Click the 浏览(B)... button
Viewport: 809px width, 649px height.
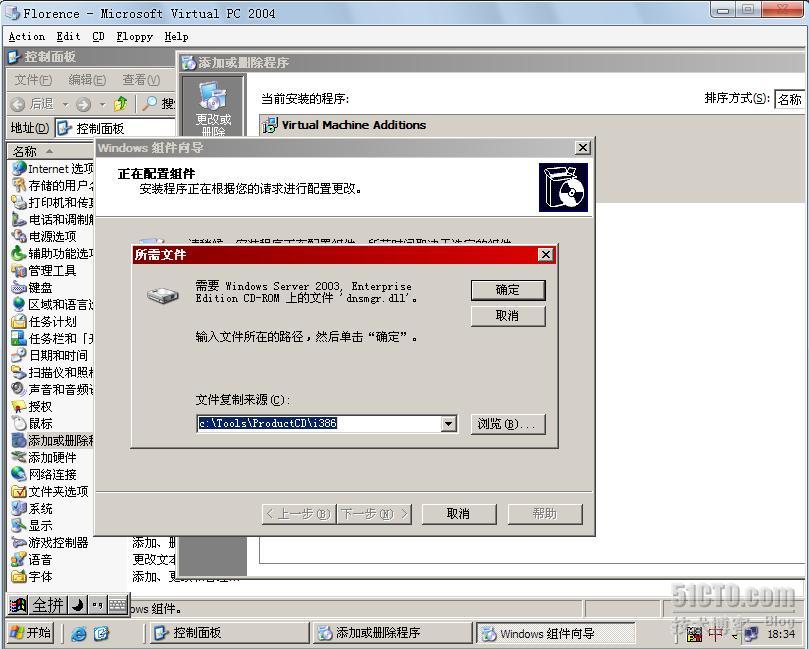pyautogui.click(x=508, y=424)
